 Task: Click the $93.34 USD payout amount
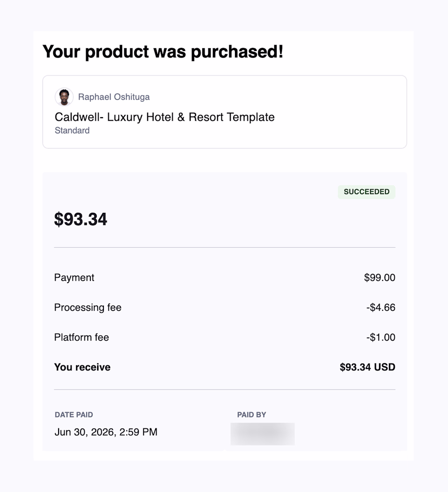coord(367,367)
